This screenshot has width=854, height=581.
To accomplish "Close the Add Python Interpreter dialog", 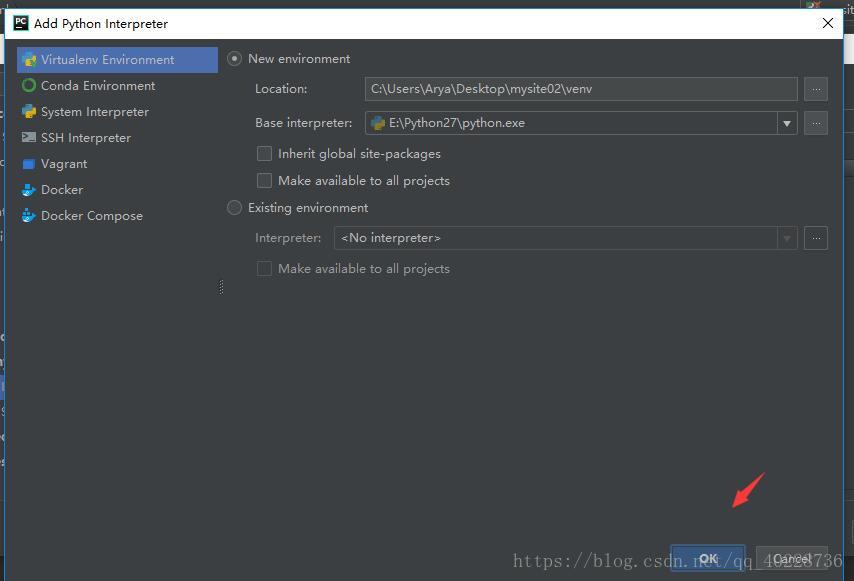I will pos(828,23).
